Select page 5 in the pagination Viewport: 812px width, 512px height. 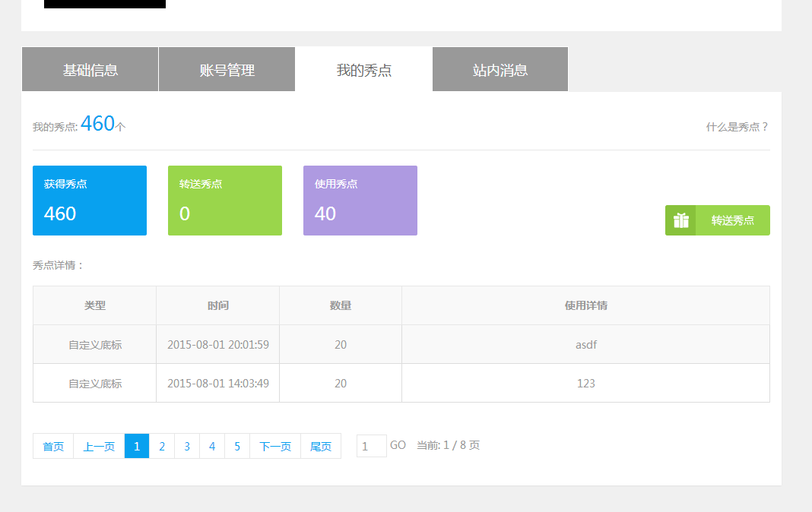tap(236, 446)
